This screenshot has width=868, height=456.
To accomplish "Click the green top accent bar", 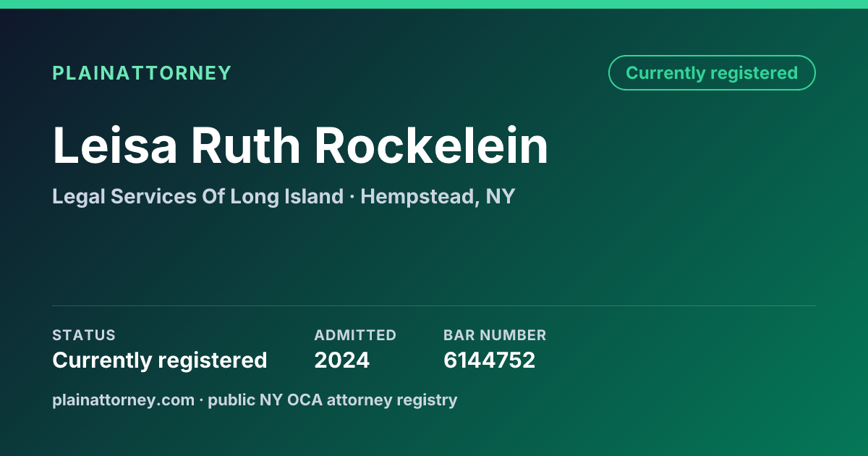I will [434, 4].
